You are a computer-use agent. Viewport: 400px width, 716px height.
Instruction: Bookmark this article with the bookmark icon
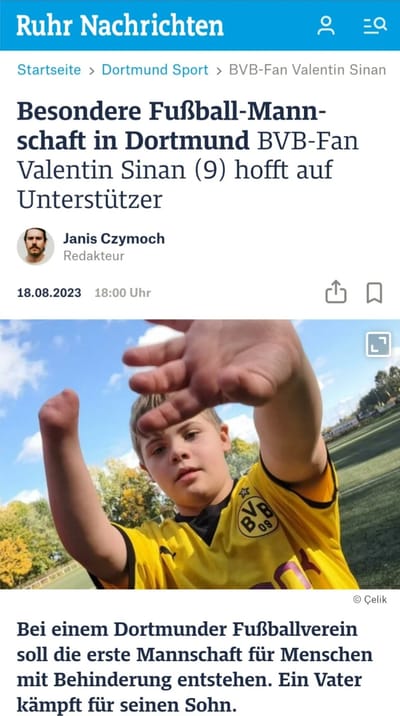pyautogui.click(x=374, y=293)
